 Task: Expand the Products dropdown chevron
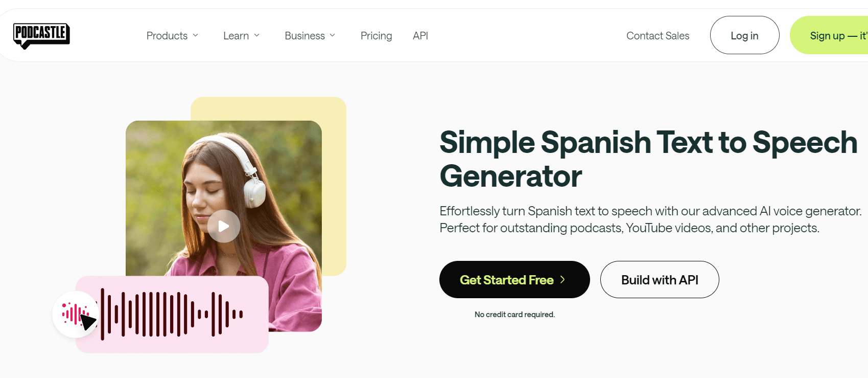pos(195,35)
